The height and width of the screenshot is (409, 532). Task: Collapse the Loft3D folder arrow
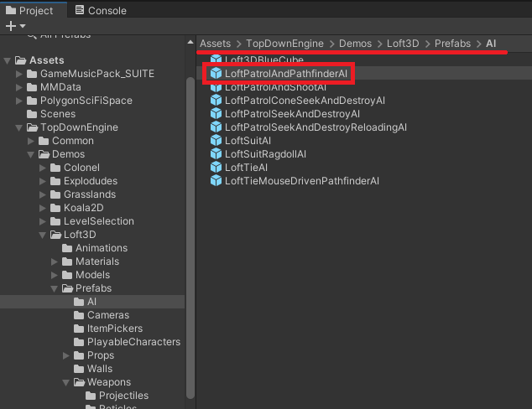43,235
